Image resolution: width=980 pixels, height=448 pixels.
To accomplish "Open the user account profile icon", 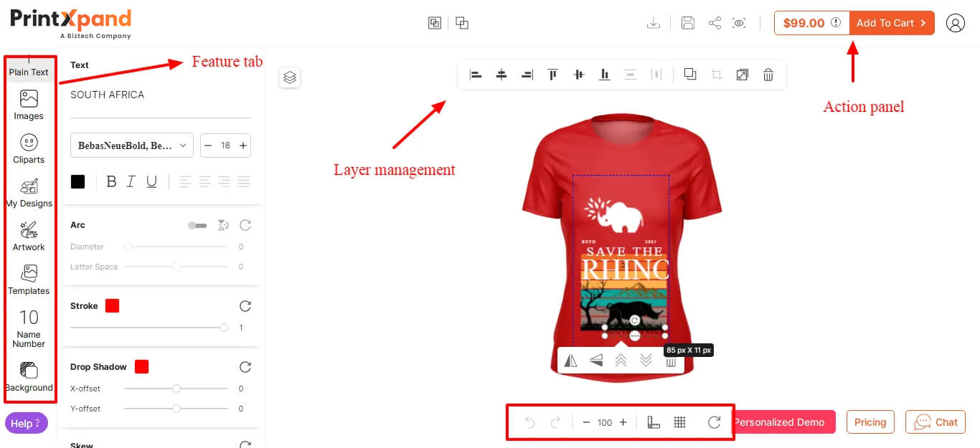I will (955, 23).
